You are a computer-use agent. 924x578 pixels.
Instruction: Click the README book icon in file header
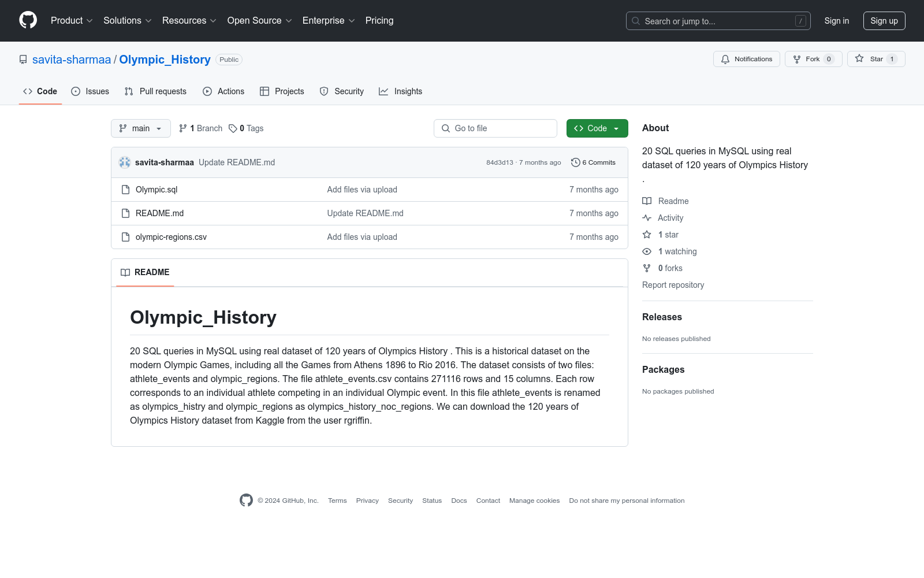[125, 272]
